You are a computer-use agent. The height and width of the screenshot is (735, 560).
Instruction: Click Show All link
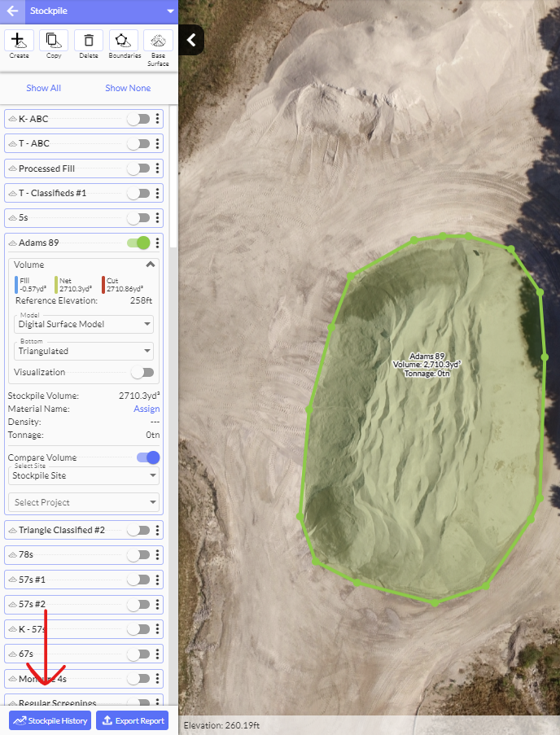click(44, 88)
